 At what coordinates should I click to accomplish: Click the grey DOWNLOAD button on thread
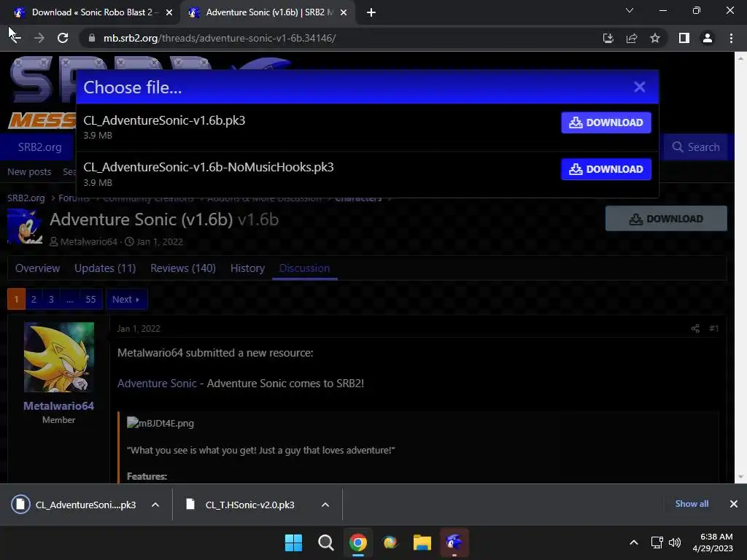point(666,219)
